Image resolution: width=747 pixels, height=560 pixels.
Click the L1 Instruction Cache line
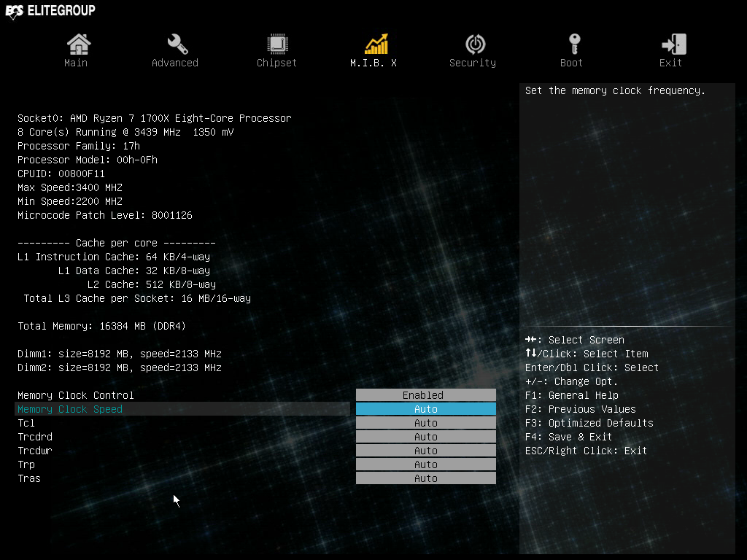click(x=113, y=257)
